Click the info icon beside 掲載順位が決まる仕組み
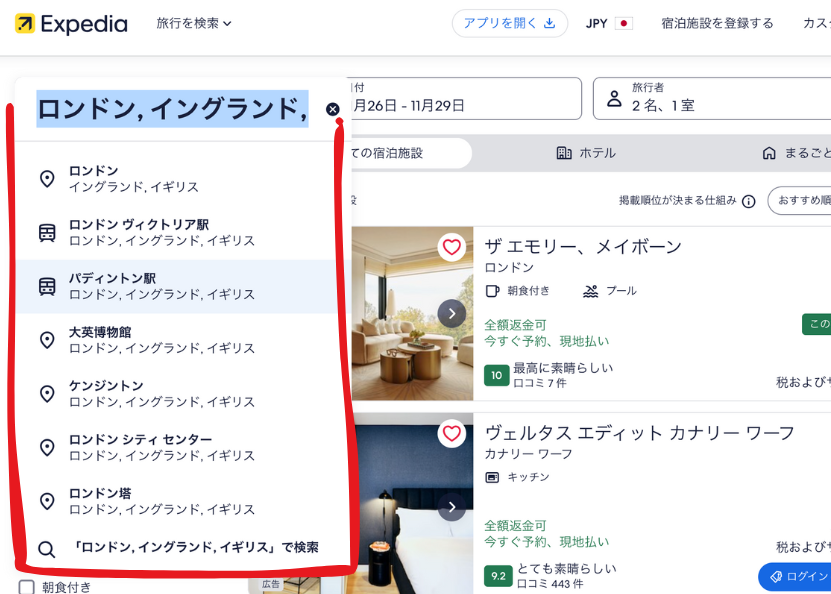This screenshot has width=831, height=594. 748,201
